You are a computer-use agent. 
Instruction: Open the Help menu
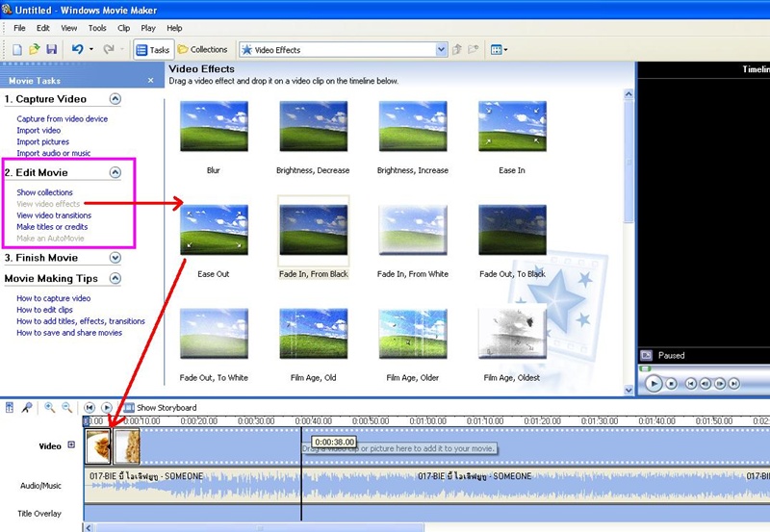tap(174, 28)
